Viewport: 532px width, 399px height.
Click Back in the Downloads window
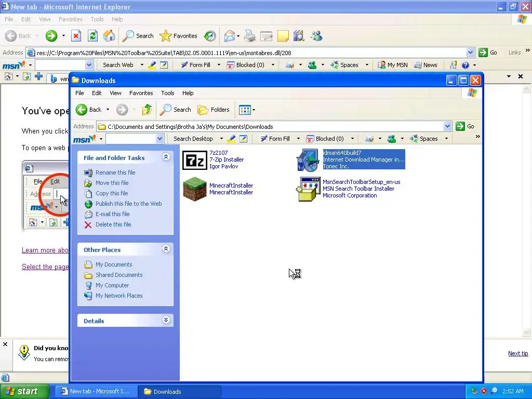(x=89, y=110)
